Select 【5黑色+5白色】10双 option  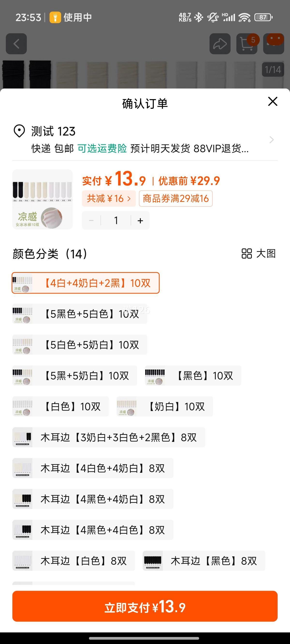[x=80, y=314]
